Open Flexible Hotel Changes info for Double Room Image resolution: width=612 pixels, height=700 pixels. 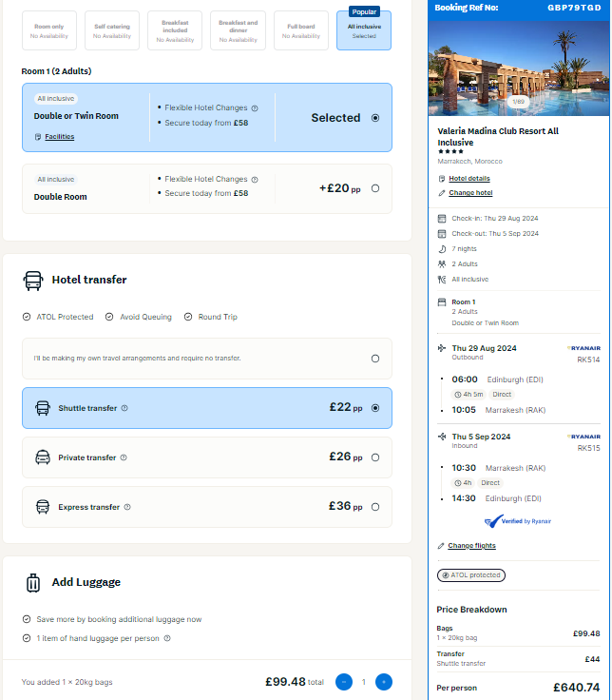(x=255, y=180)
